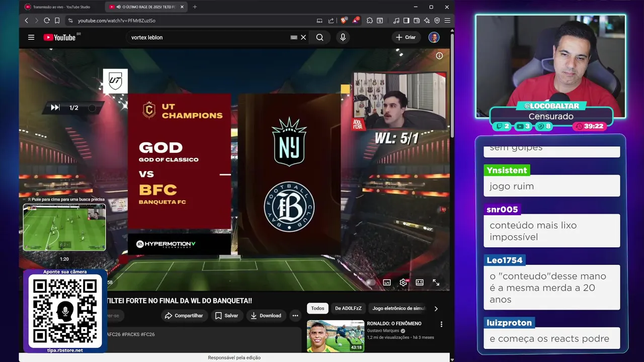Enter fullscreen in the video player
This screenshot has width=644, height=362.
(x=436, y=283)
